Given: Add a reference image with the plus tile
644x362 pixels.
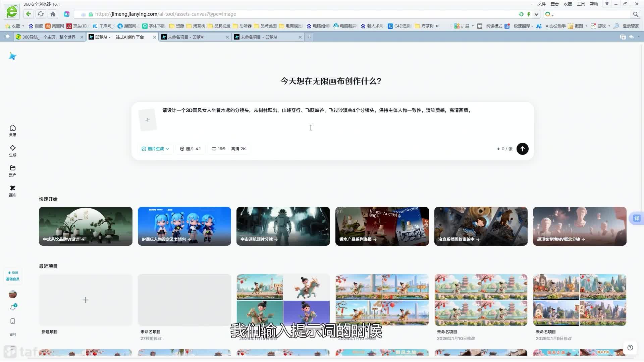Looking at the screenshot, I should (148, 120).
